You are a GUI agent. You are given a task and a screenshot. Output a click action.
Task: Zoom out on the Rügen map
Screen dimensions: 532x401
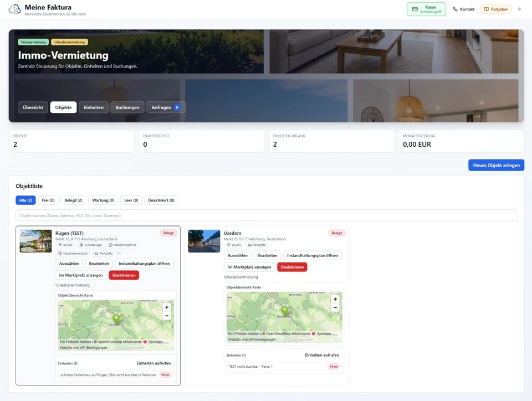(x=167, y=316)
